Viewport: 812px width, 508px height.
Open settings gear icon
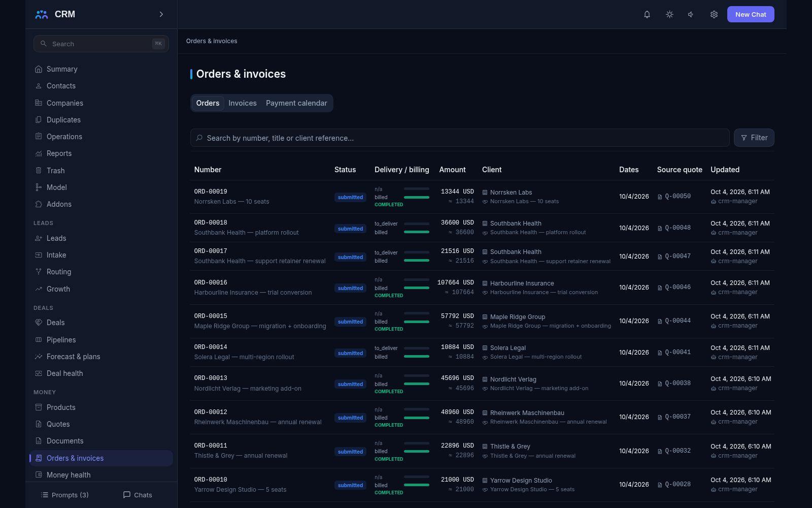pos(714,14)
